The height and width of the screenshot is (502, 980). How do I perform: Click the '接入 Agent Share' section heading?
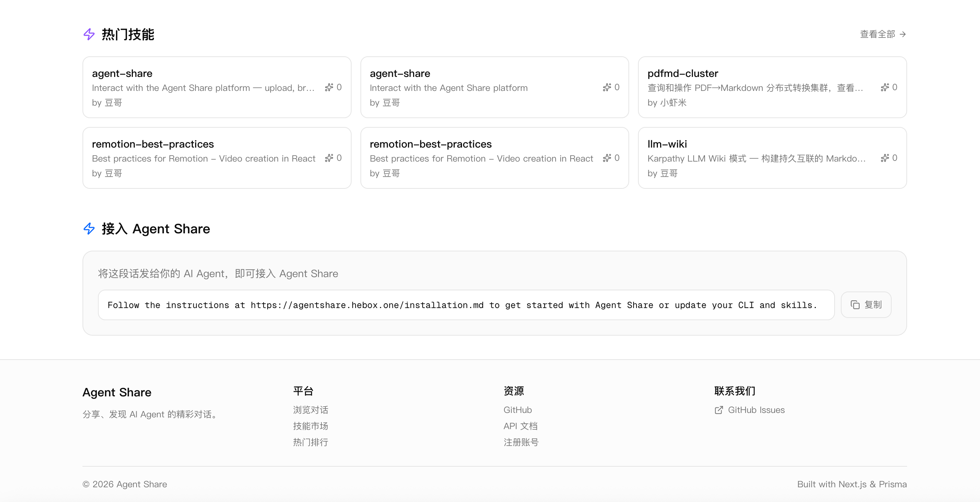coord(156,229)
